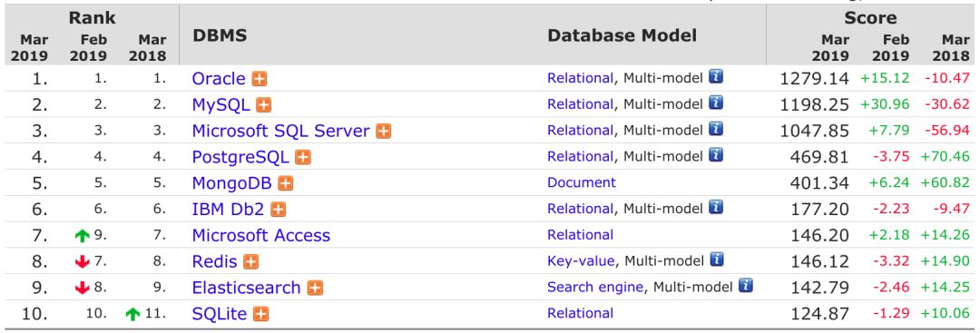The height and width of the screenshot is (333, 980).
Task: Click the Relational link in the SQLite row
Action: pos(580,313)
